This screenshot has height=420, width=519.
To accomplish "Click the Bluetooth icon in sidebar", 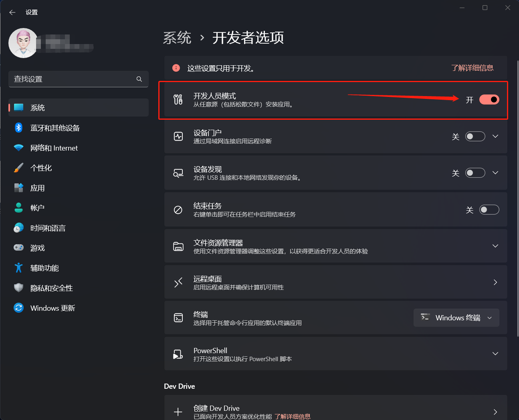I will [18, 127].
